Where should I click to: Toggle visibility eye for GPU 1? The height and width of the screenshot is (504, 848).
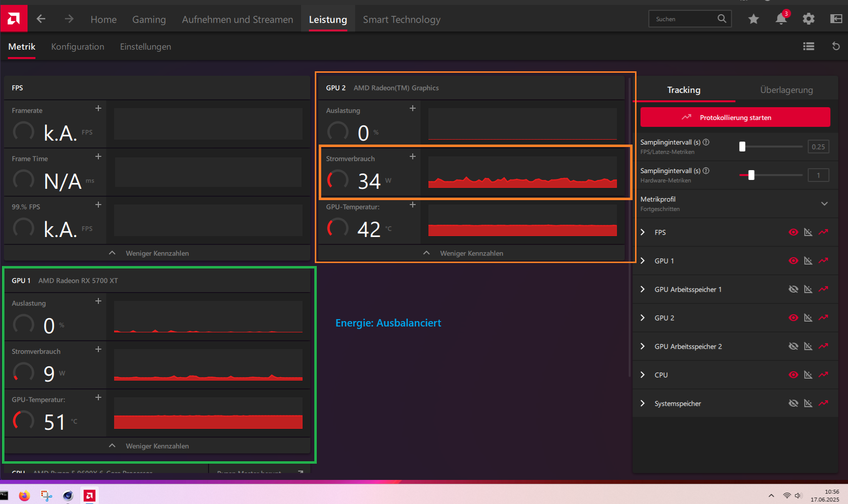[x=793, y=261]
